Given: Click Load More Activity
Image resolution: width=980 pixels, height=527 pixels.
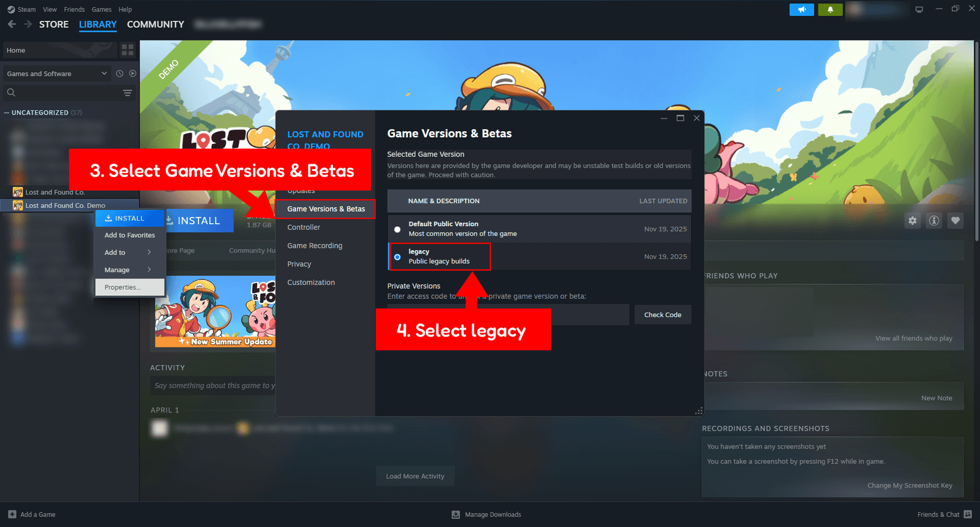Looking at the screenshot, I should (415, 476).
